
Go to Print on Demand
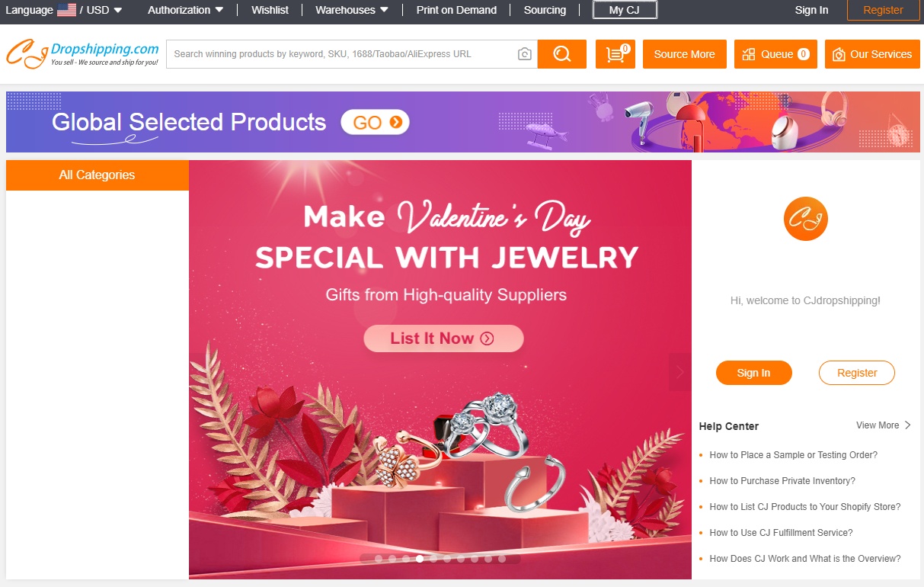click(456, 10)
